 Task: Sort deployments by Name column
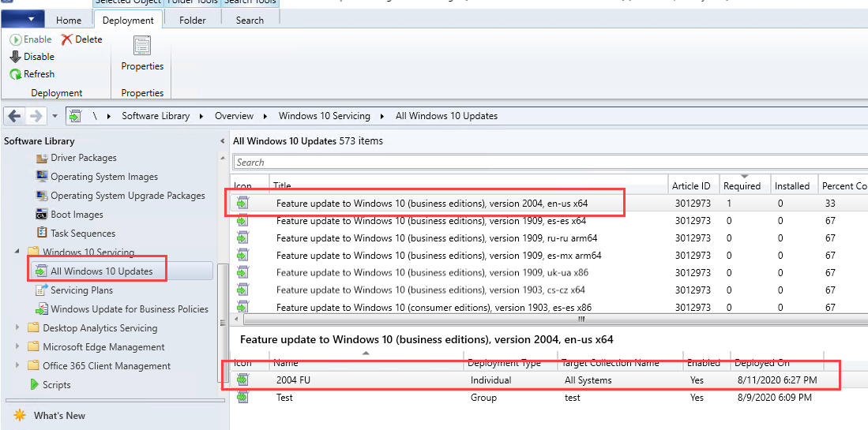[366, 363]
